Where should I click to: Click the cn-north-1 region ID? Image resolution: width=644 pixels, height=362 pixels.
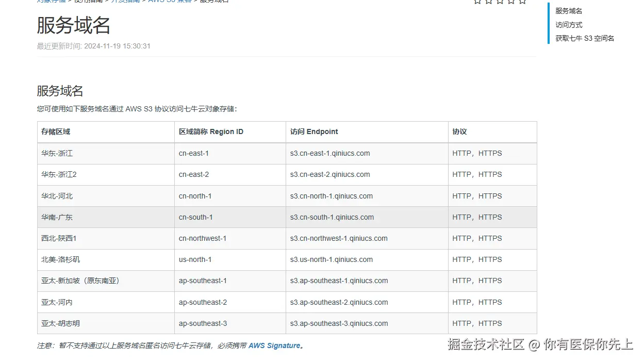[x=195, y=196]
